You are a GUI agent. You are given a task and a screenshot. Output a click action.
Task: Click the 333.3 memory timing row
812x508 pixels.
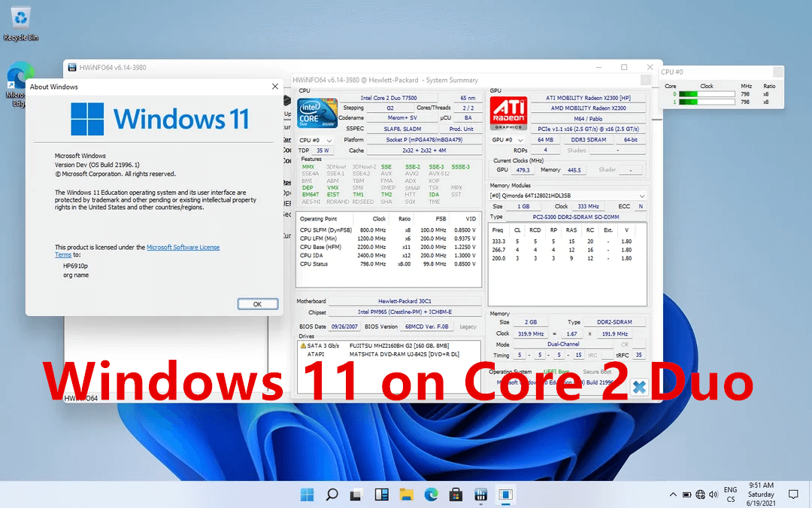coord(568,242)
